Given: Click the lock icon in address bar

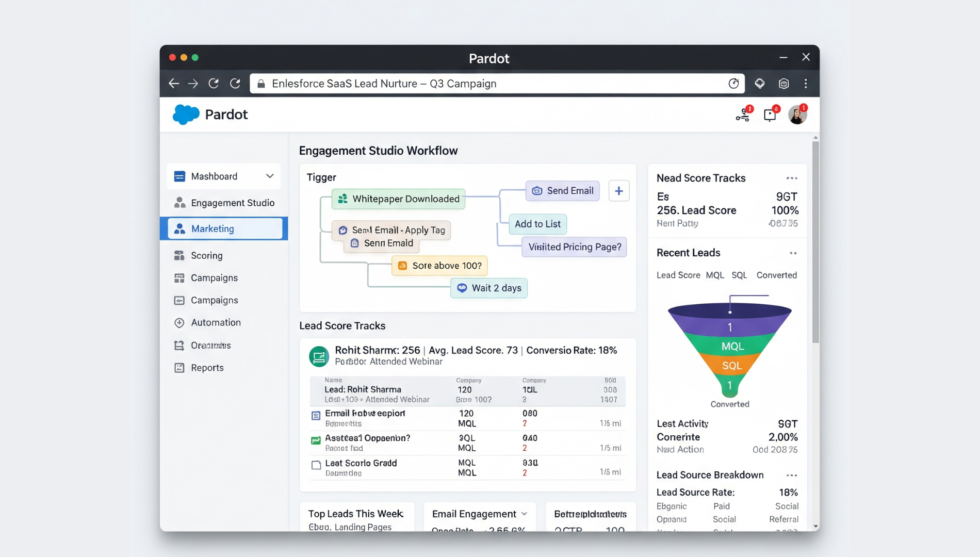Looking at the screenshot, I should [x=261, y=84].
